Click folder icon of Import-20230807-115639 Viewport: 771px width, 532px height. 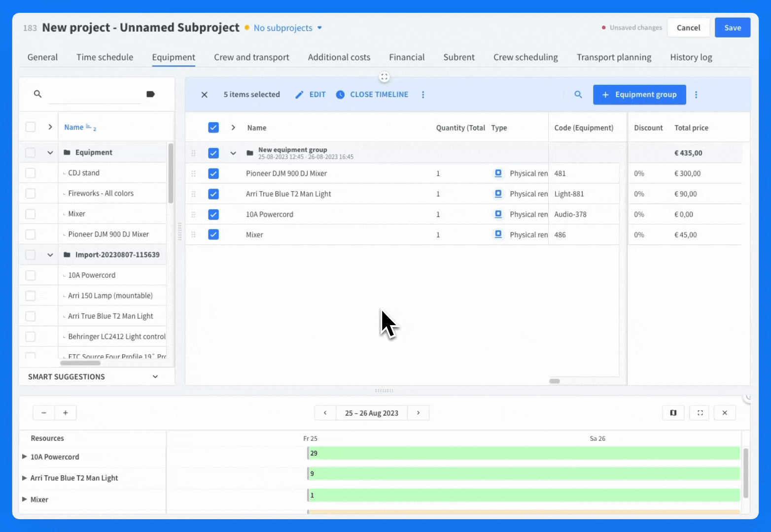67,255
